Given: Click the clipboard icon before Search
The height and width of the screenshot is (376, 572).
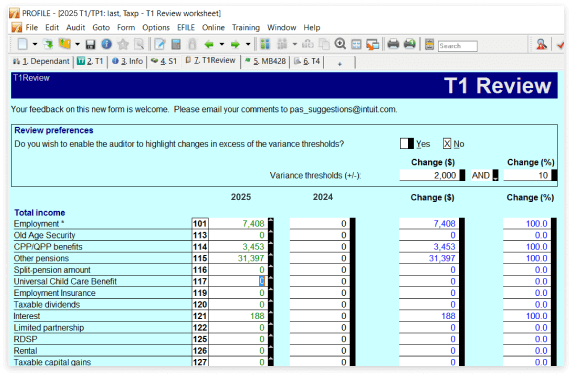Looking at the screenshot, I should 429,44.
